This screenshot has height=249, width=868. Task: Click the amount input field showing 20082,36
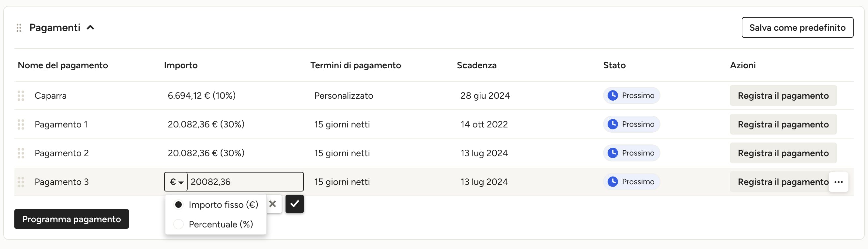(245, 182)
